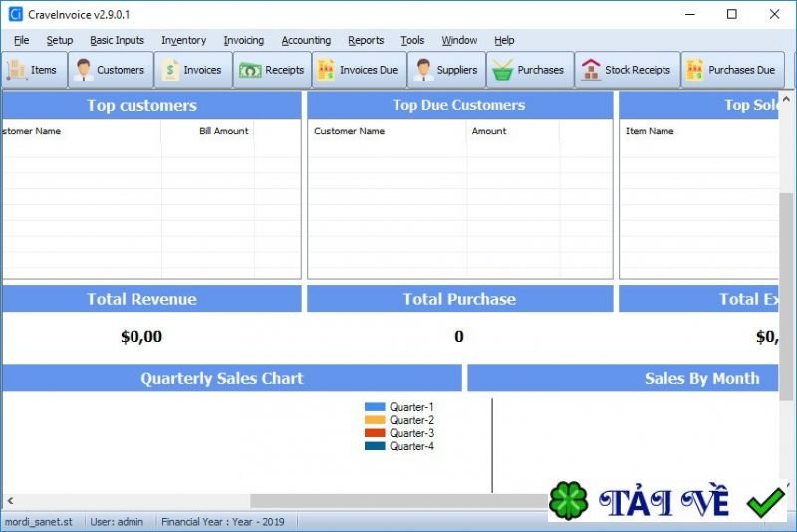Expand the Accounting menu
The width and height of the screenshot is (797, 532).
click(x=306, y=40)
